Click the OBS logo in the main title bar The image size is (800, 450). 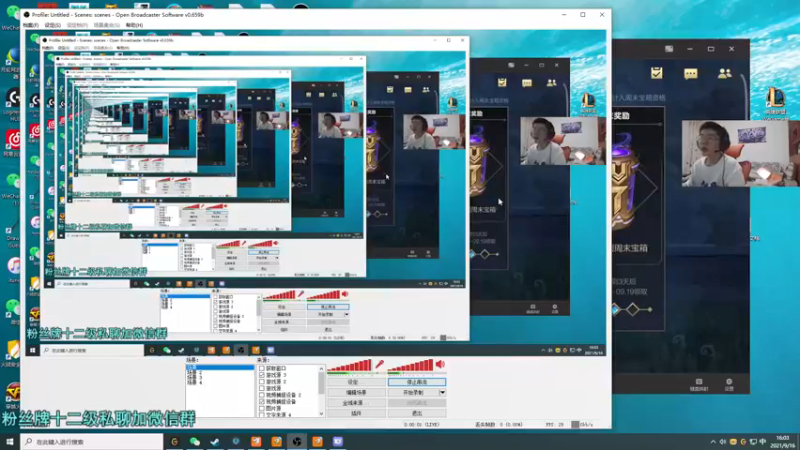click(x=27, y=15)
